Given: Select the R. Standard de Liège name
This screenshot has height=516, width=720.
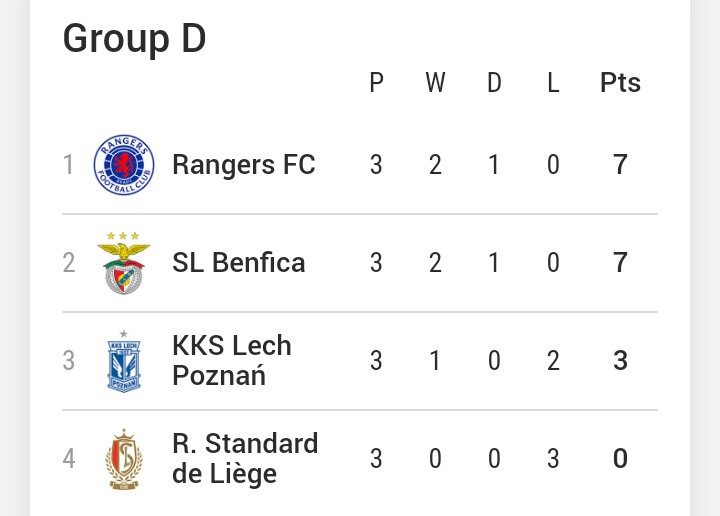Looking at the screenshot, I should (245, 459).
